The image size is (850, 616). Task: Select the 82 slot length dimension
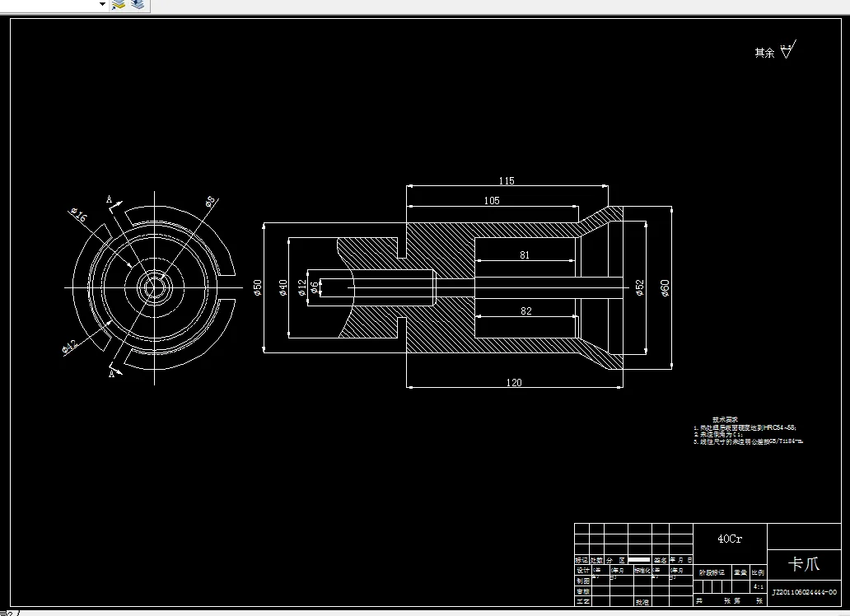pos(525,310)
